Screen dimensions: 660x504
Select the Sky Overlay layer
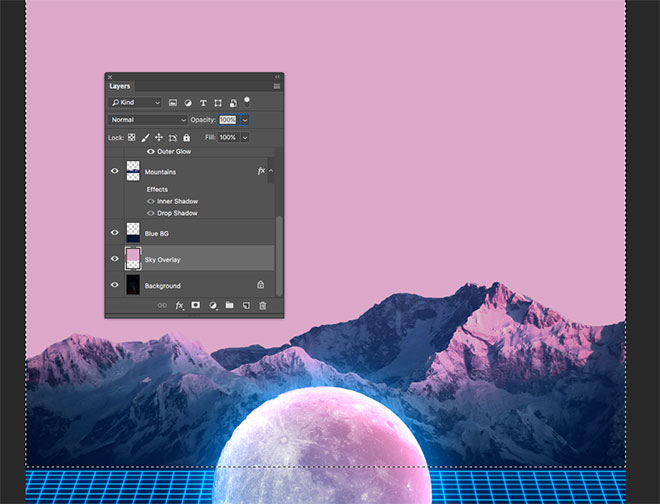click(x=190, y=258)
